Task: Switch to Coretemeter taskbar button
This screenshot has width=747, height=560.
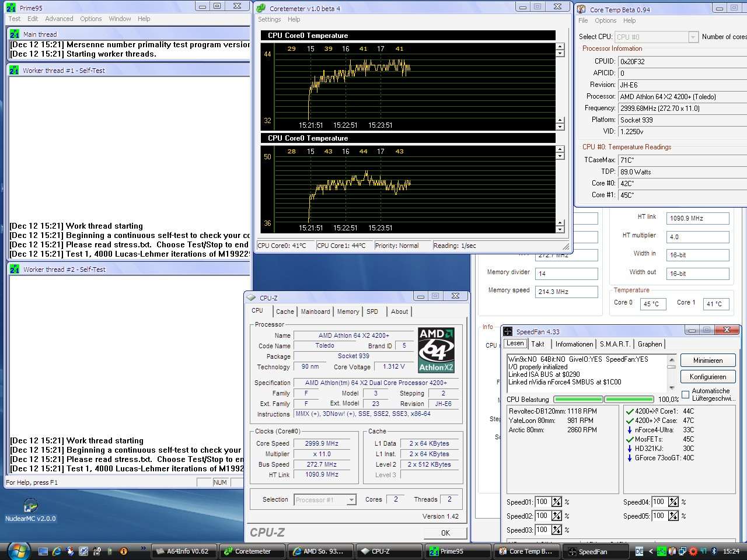Action: point(252,551)
